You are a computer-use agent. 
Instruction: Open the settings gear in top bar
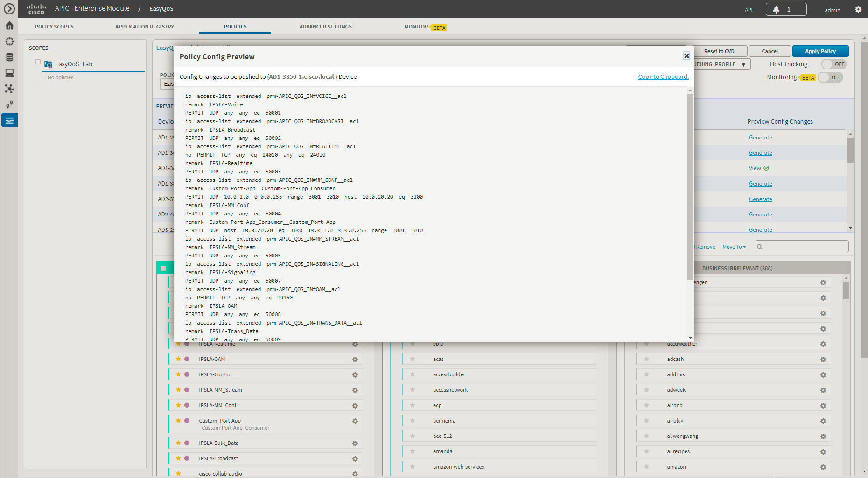(858, 9)
